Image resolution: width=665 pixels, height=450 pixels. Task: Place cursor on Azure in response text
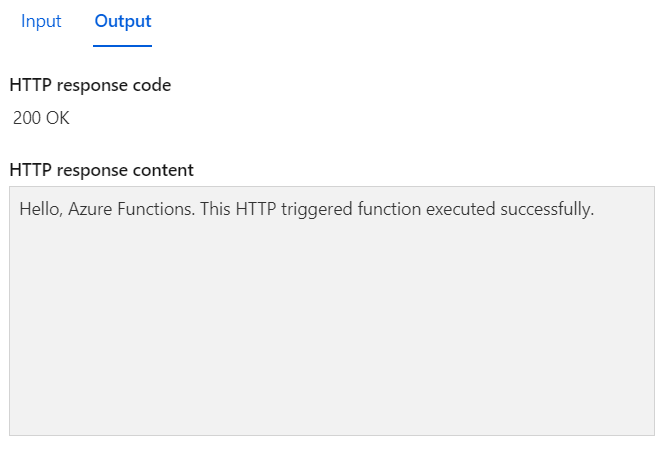88,211
